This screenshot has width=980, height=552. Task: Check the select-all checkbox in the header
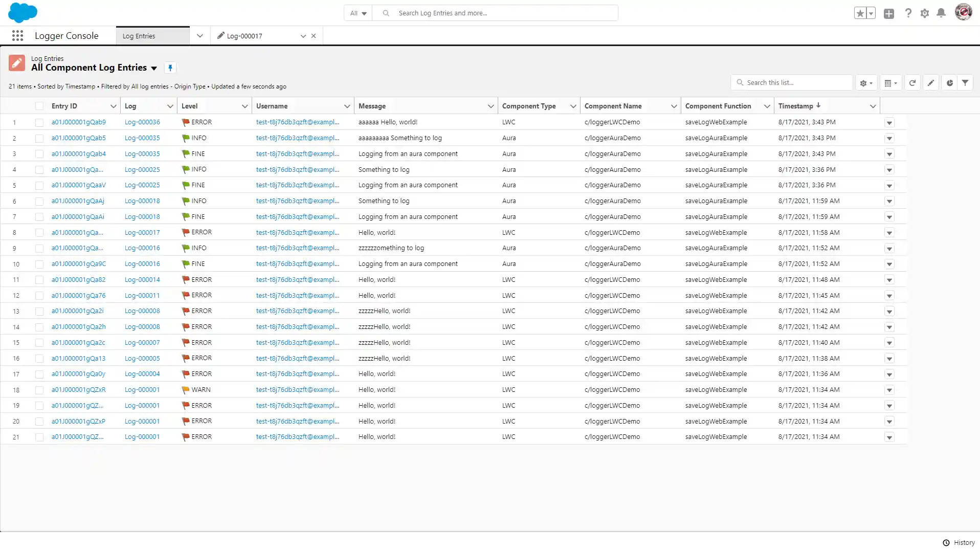click(x=39, y=106)
